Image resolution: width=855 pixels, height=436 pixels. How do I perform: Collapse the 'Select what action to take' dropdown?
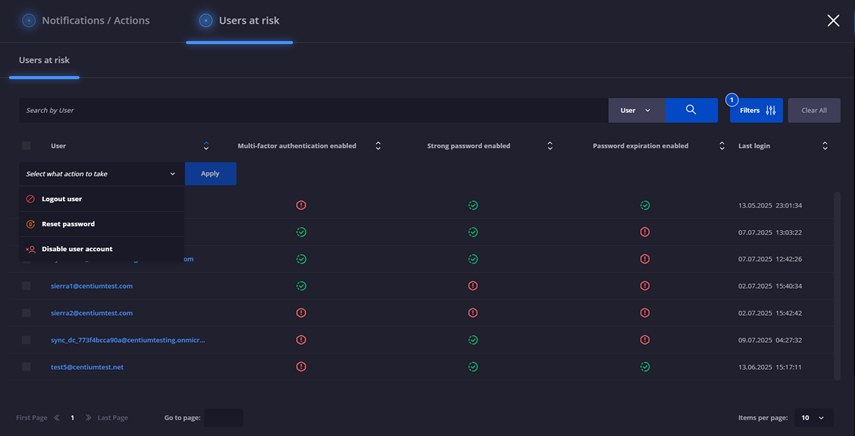[101, 174]
